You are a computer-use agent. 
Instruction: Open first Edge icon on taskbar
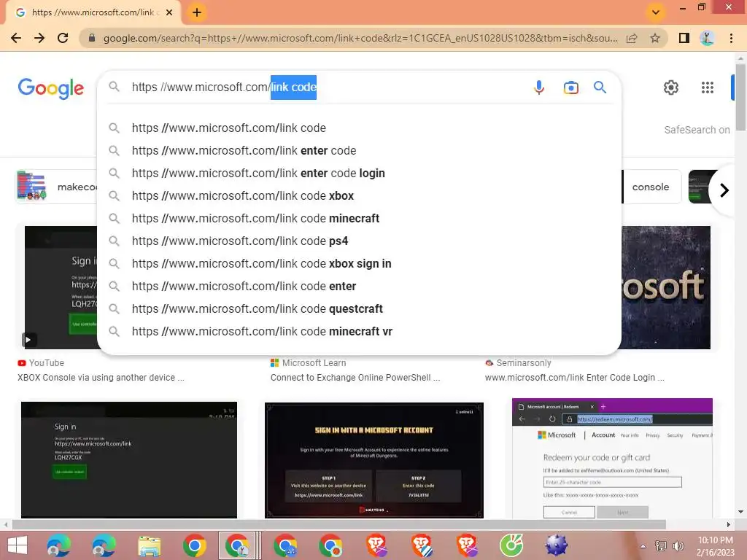click(x=58, y=545)
